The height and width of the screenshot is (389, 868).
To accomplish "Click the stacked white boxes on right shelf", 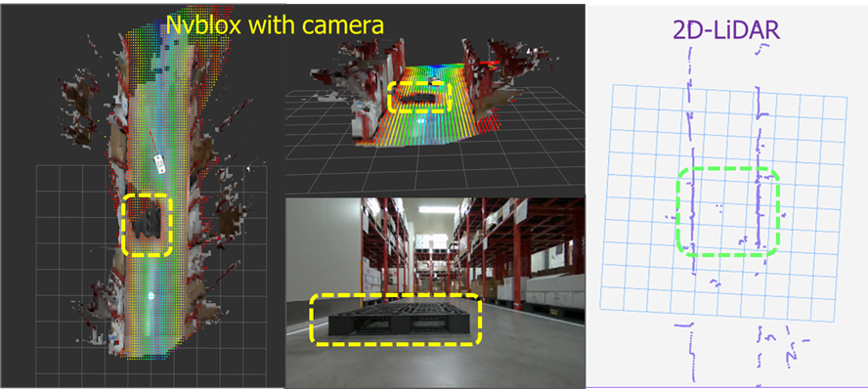I will click(x=553, y=286).
